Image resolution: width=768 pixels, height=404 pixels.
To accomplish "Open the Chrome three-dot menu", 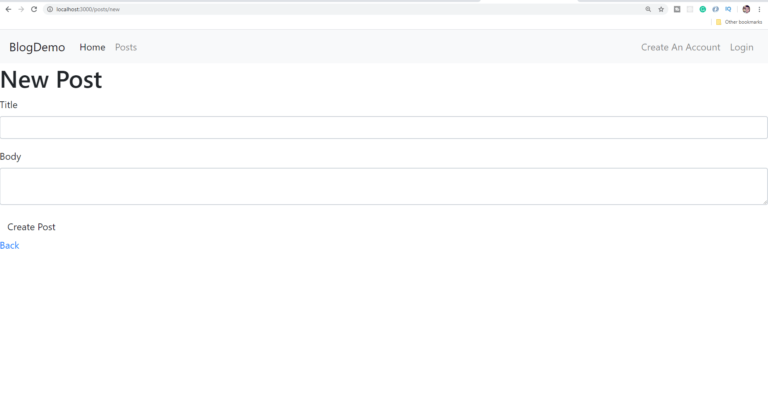I will pyautogui.click(x=759, y=9).
